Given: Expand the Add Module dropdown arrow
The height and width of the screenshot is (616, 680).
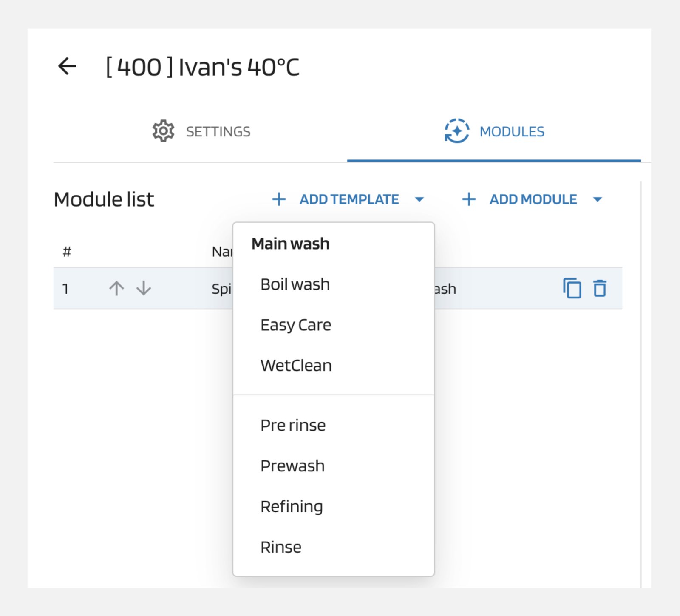Looking at the screenshot, I should 597,199.
